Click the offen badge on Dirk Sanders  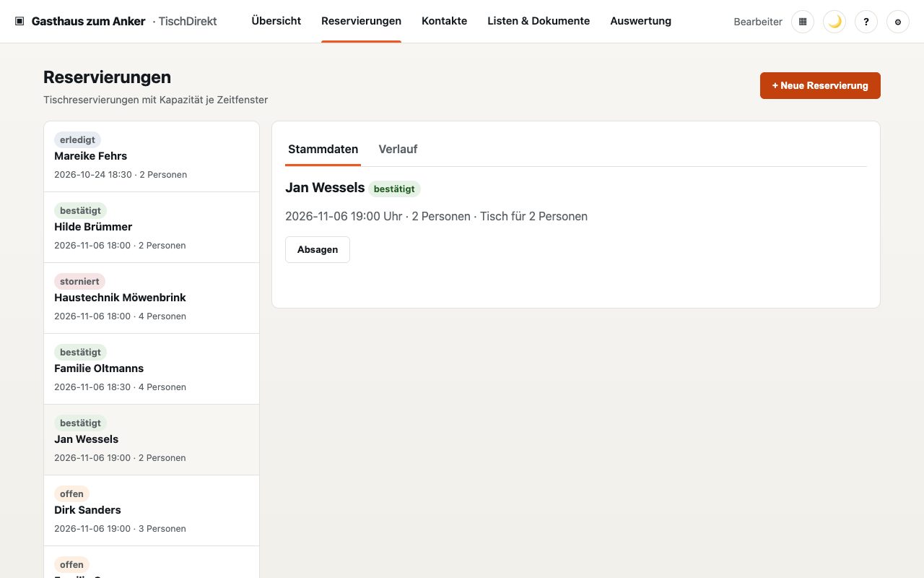pyautogui.click(x=71, y=494)
